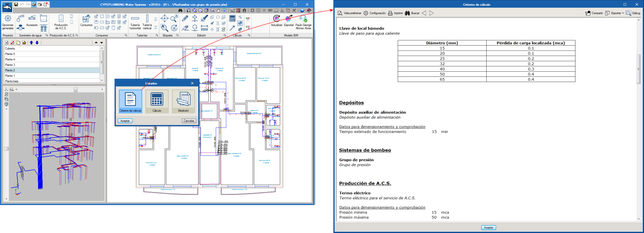This screenshot has height=233, width=644.
Task: Expand the Edición group launcher
Action: [x=225, y=36]
